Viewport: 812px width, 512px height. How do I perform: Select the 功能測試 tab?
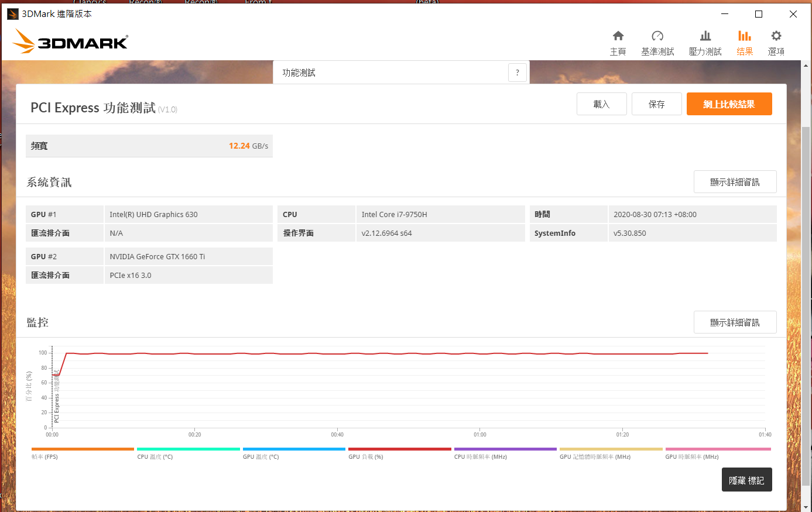[401, 73]
